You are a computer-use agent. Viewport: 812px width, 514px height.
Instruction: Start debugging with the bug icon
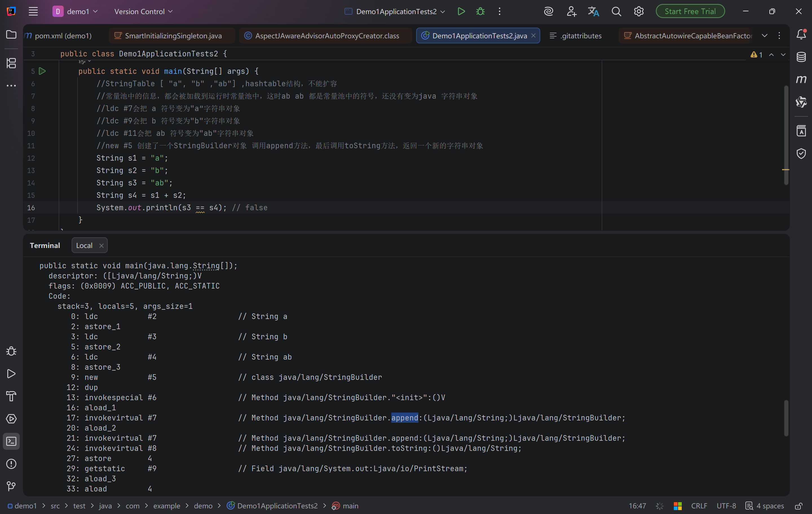[x=480, y=12]
